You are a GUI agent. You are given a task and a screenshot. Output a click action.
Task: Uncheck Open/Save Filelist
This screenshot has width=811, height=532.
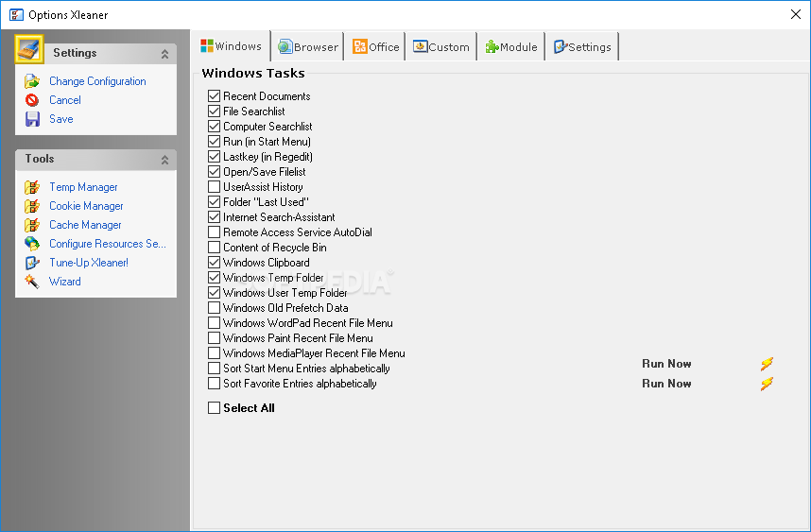[215, 172]
